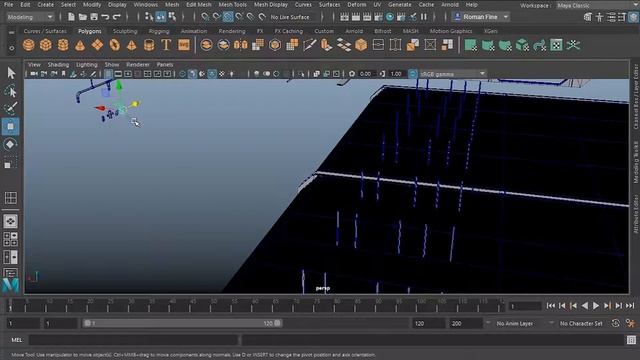
Task: Play the animation forwards
Action: point(596,305)
